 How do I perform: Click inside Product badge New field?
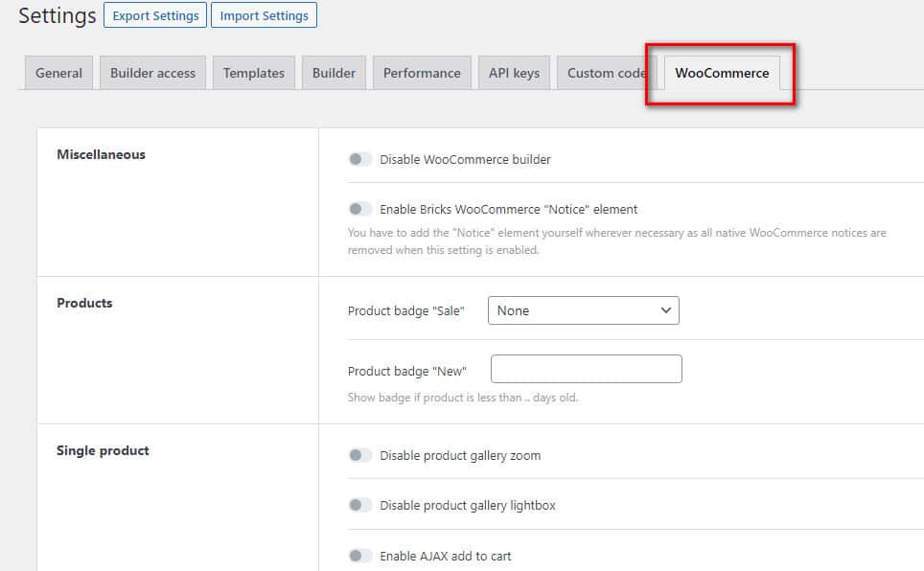(x=586, y=370)
